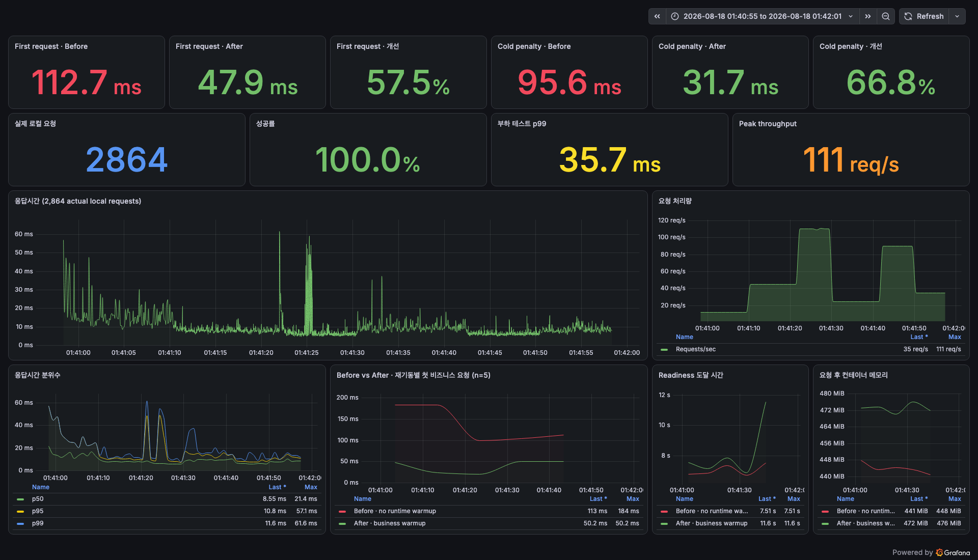The width and height of the screenshot is (978, 560).
Task: Click the 95.6 ms stat value
Action: (x=569, y=82)
